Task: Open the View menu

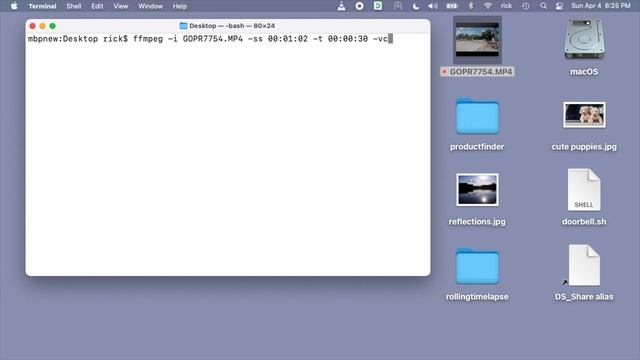Action: [x=120, y=6]
